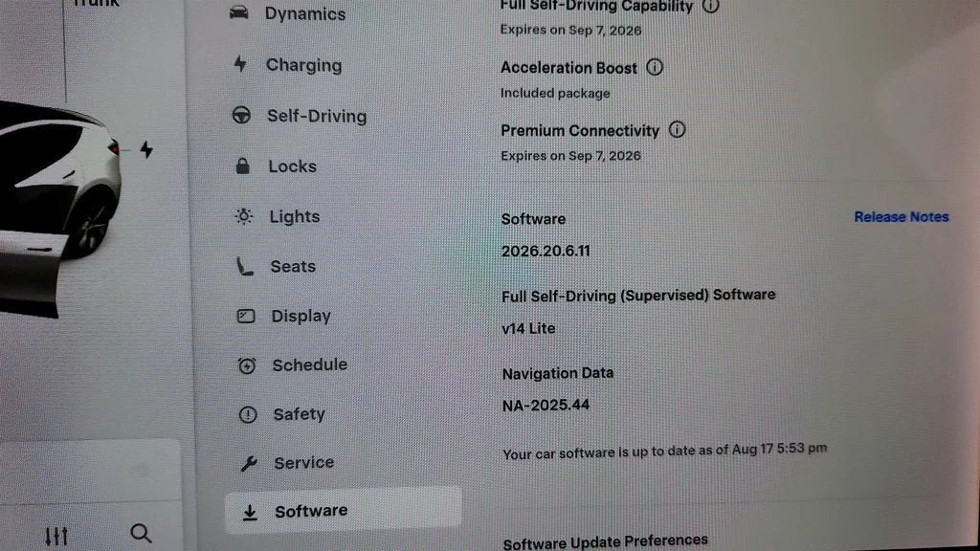
Task: Open Self-Driving steering wheel icon
Action: tap(242, 115)
